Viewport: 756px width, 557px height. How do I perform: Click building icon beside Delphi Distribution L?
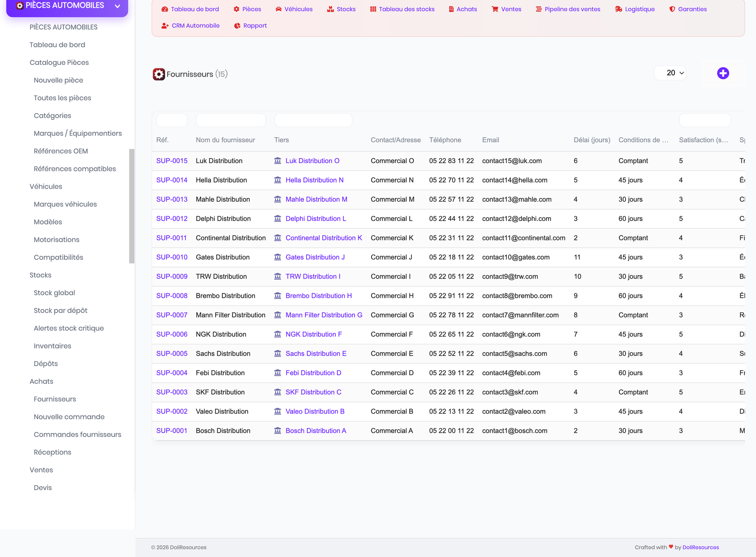[x=277, y=218]
